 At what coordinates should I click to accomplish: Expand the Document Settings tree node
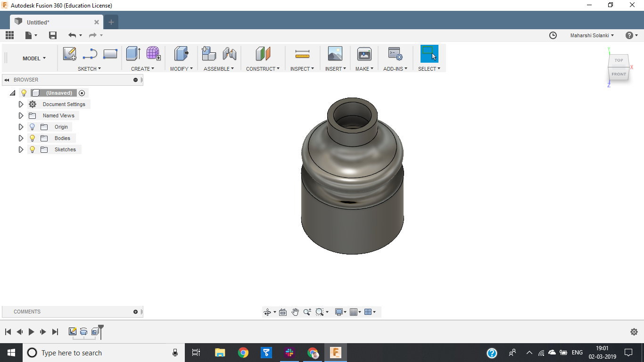21,104
